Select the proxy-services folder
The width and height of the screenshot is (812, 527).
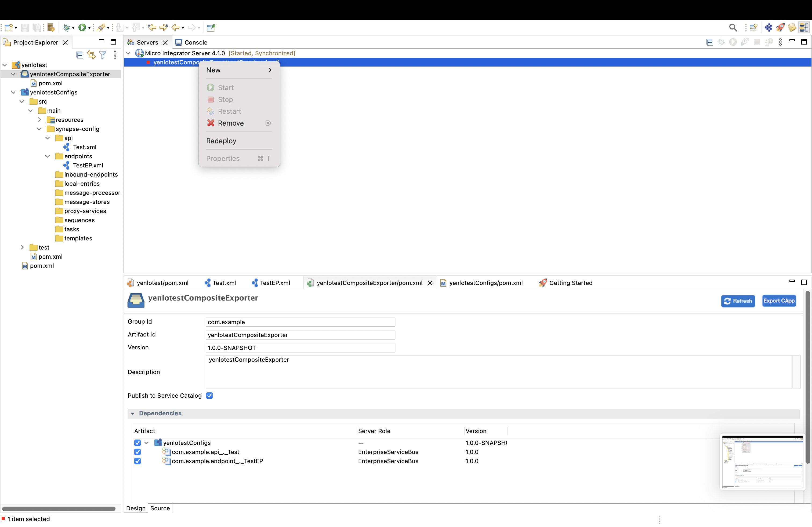coord(81,211)
